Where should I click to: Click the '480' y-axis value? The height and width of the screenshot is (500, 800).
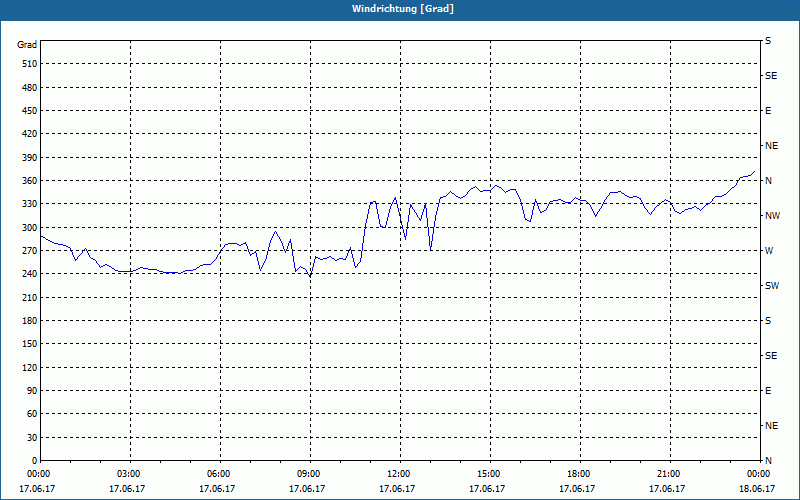pos(30,88)
